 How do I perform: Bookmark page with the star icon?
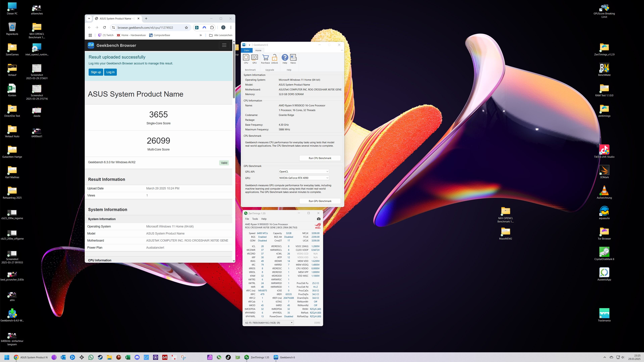[186, 28]
